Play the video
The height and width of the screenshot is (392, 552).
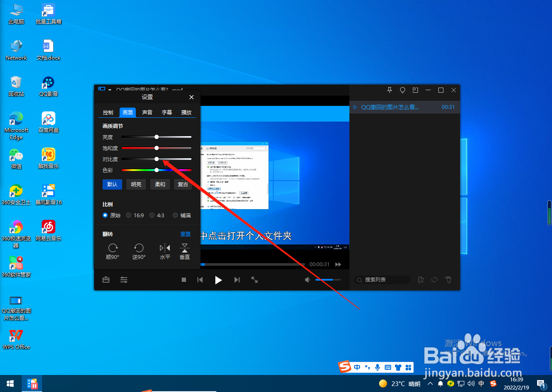(218, 280)
